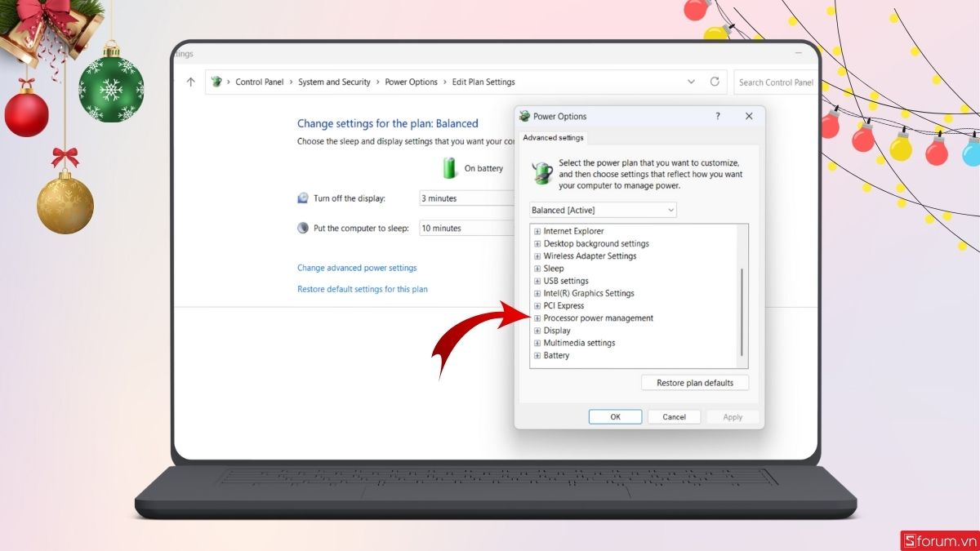Click the Power Options title bar icon
Viewport: 980px width, 551px height.
click(524, 116)
